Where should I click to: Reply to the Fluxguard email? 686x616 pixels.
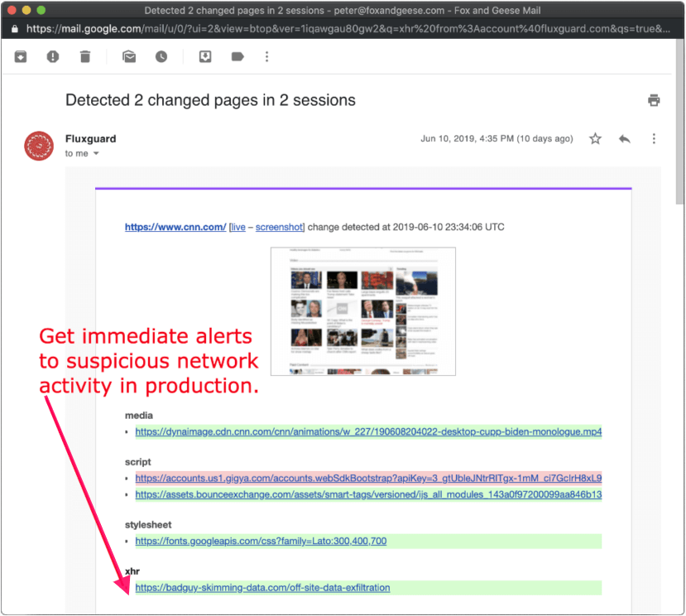(x=624, y=139)
